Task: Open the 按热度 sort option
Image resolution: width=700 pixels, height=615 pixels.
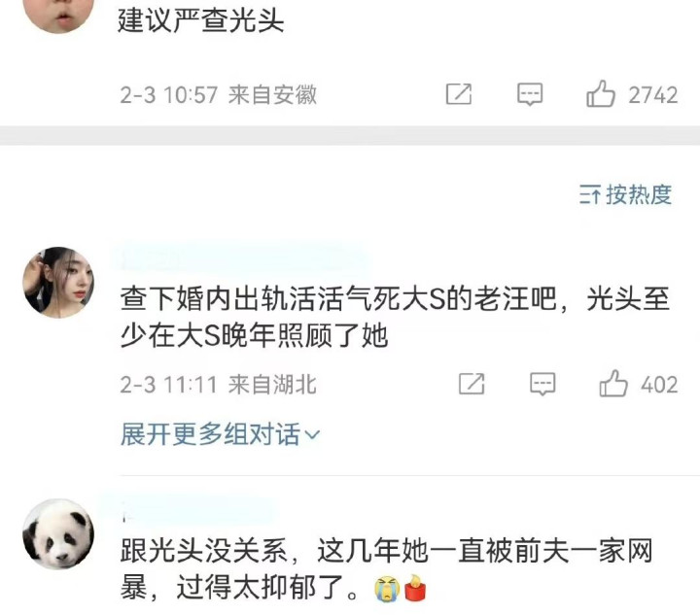Action: [625, 194]
